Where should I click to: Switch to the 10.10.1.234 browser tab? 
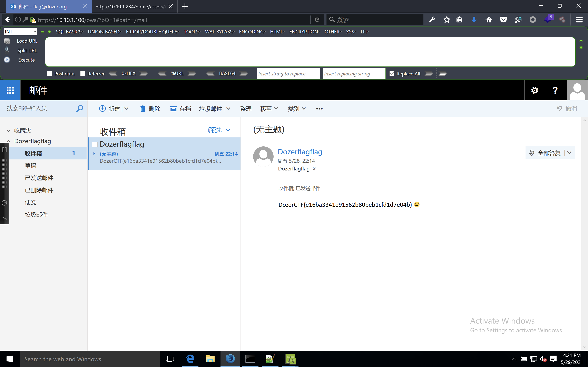click(x=130, y=7)
